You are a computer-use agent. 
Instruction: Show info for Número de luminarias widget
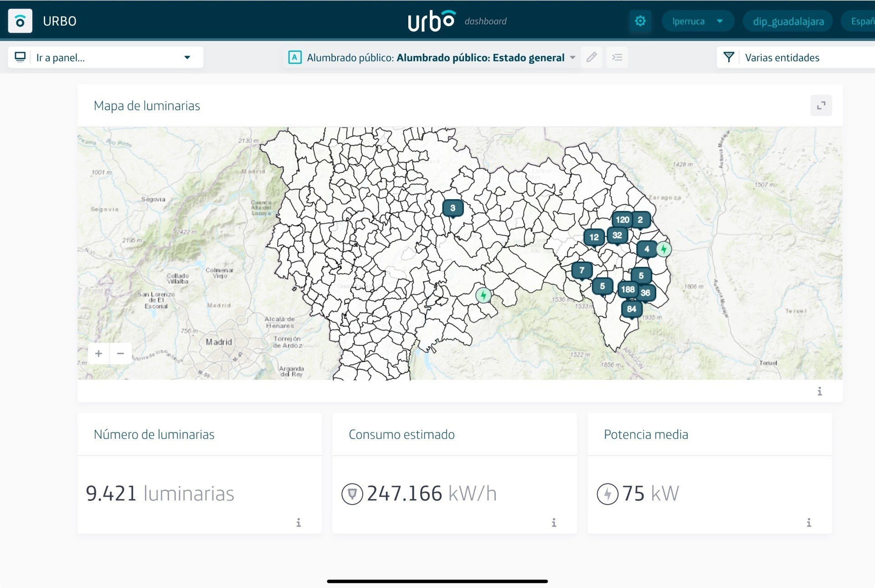[x=299, y=522]
